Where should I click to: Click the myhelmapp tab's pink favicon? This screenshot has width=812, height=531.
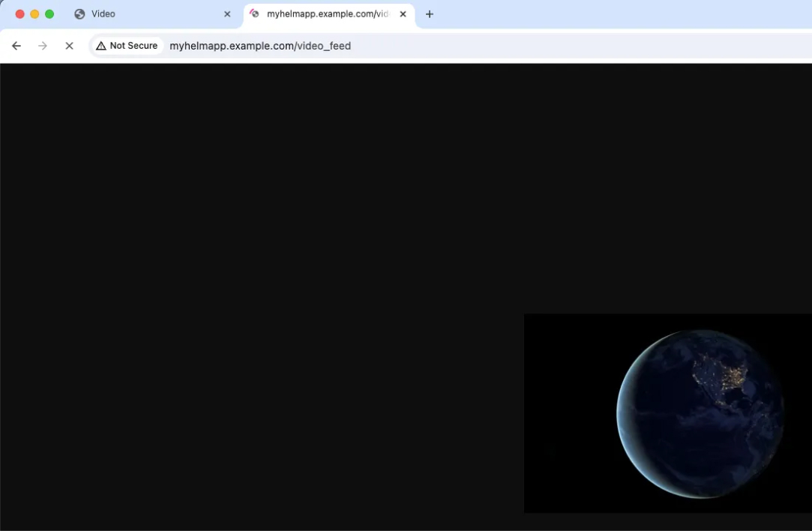pyautogui.click(x=254, y=14)
